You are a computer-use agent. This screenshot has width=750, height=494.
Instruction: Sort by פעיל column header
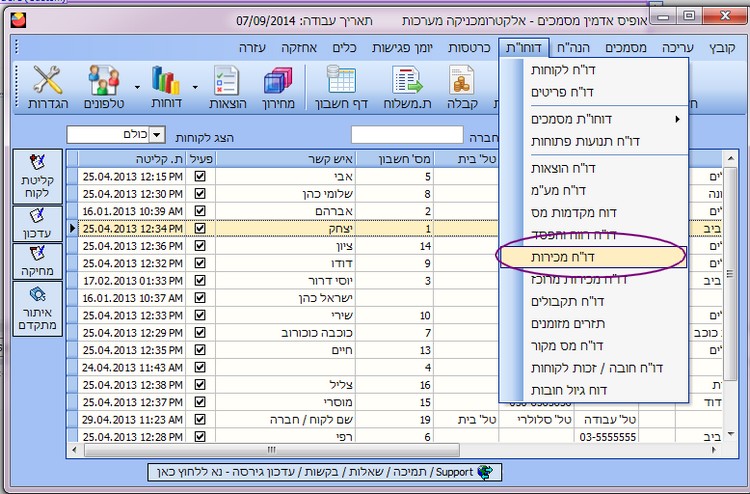201,159
